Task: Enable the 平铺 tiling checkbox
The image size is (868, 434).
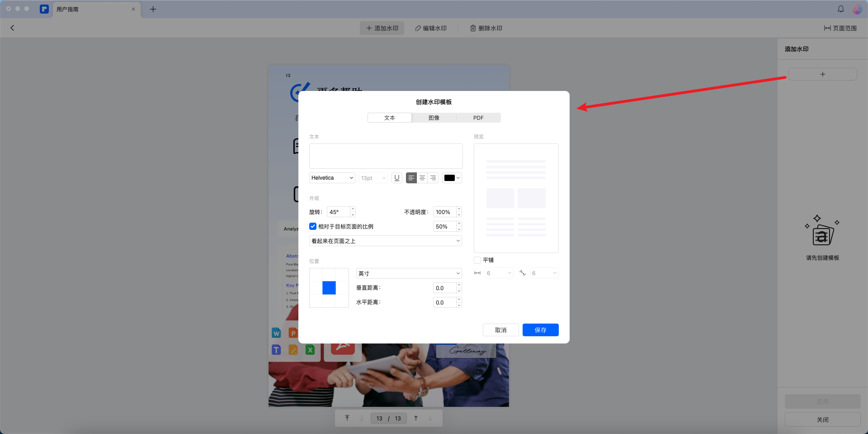Action: click(477, 260)
